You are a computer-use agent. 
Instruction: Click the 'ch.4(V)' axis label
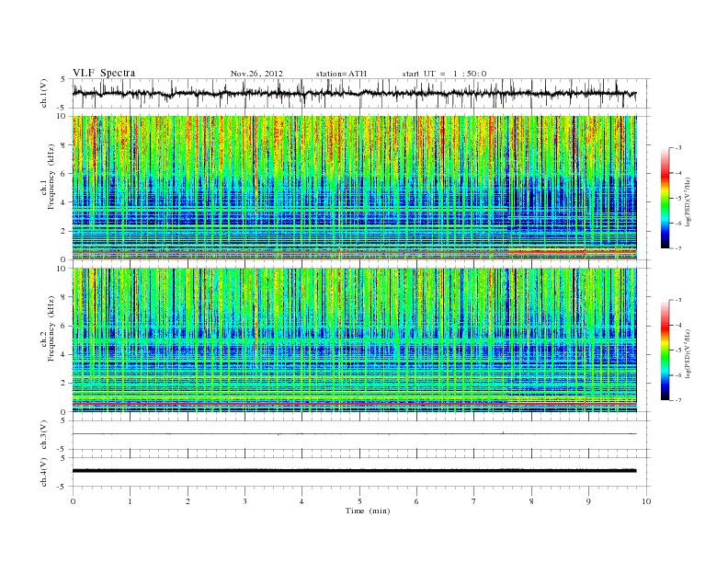click(44, 472)
